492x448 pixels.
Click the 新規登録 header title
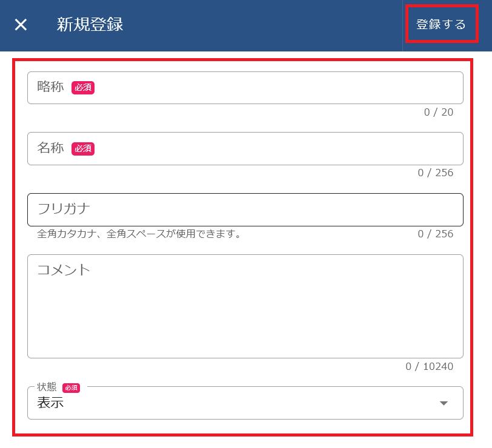pyautogui.click(x=90, y=25)
